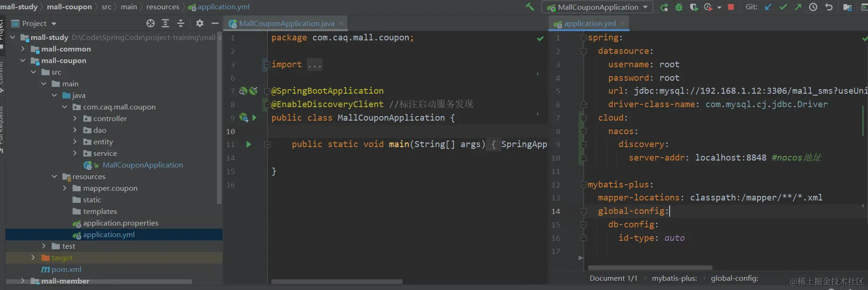Click global-config in the YAML breadcrumb
The image size is (868, 290).
pos(734,278)
